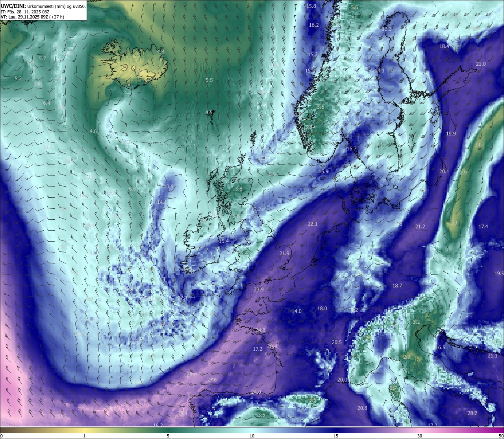
Task: Click the 17.0 value at the bottom edge
Action: click(432, 425)
